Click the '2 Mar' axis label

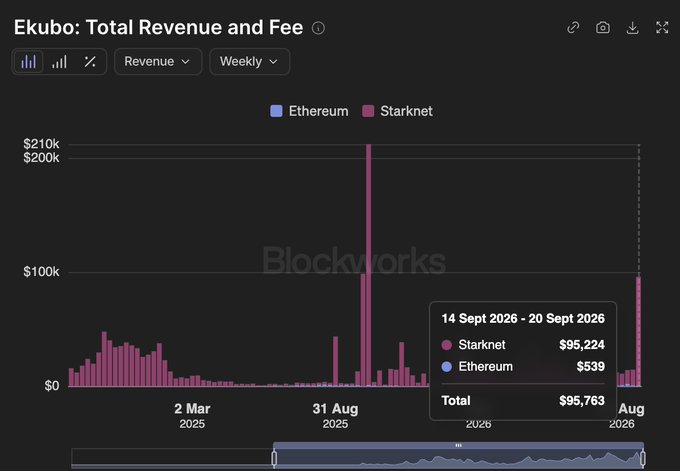(192, 409)
